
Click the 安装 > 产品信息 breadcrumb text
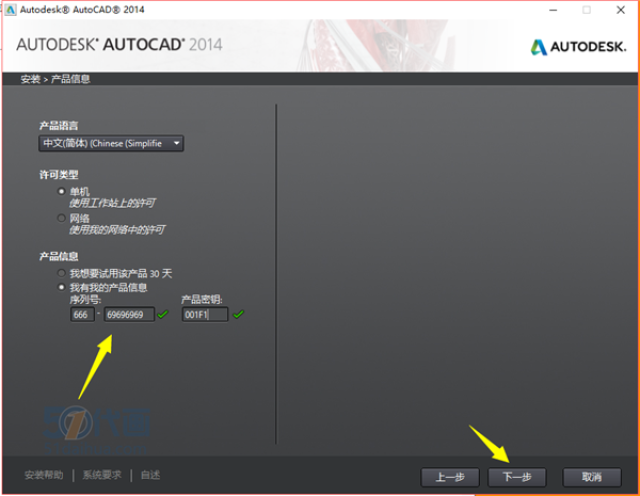tap(55, 79)
